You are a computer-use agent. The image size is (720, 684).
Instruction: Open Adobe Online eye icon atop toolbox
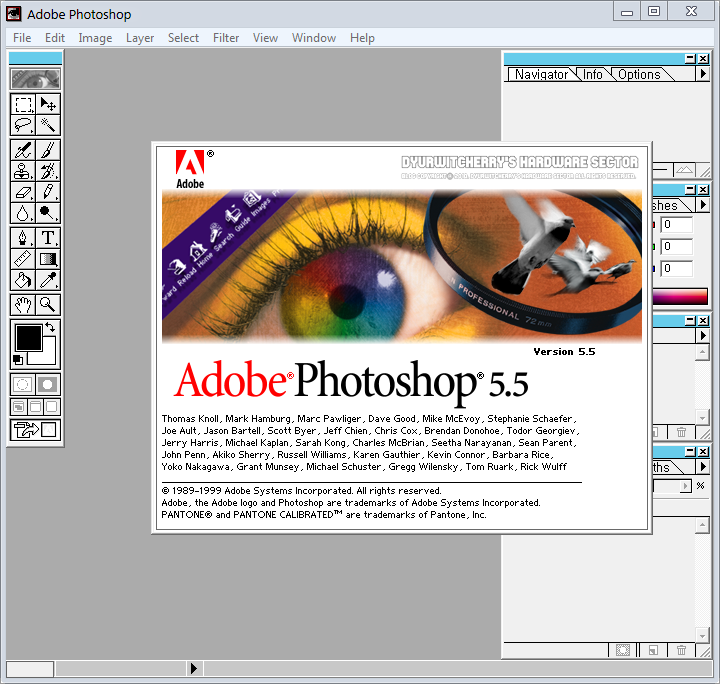[x=35, y=79]
